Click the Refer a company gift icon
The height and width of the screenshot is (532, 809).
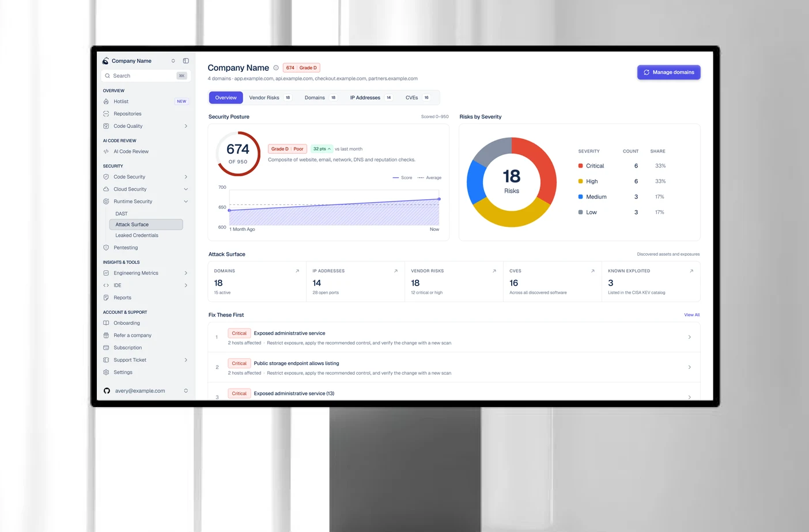pos(106,335)
